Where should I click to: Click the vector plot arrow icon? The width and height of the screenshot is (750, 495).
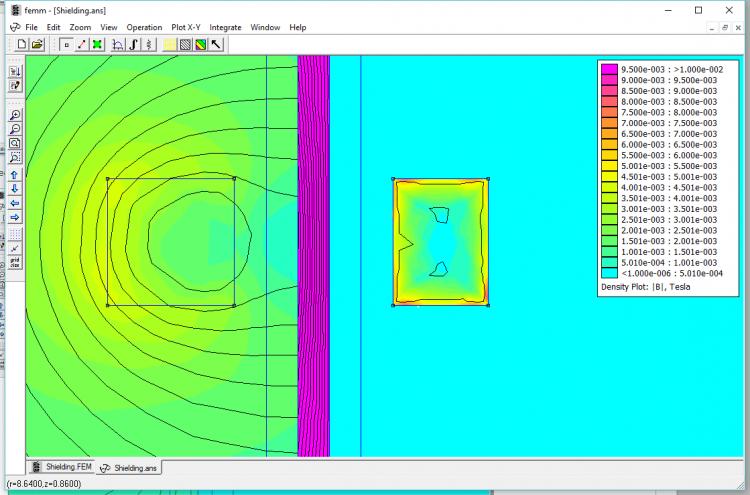(x=216, y=44)
